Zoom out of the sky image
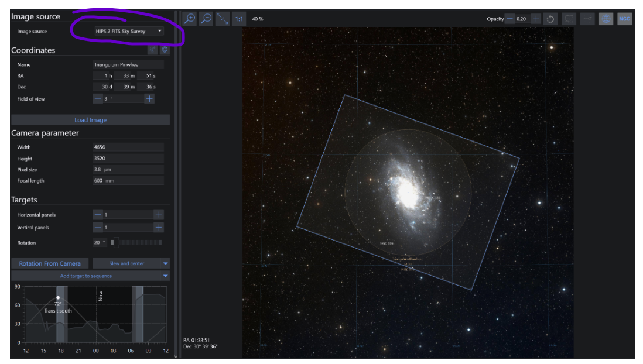This screenshot has height=364, width=643. [206, 19]
